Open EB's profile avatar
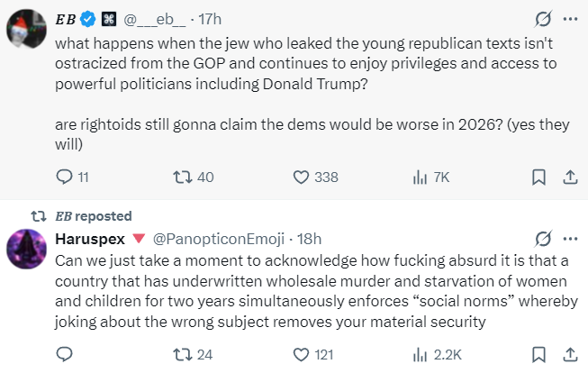This screenshot has width=588, height=373. (x=24, y=31)
